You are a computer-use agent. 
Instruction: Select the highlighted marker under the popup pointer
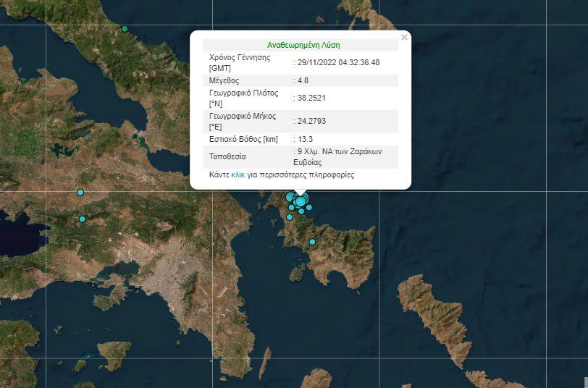(x=301, y=201)
